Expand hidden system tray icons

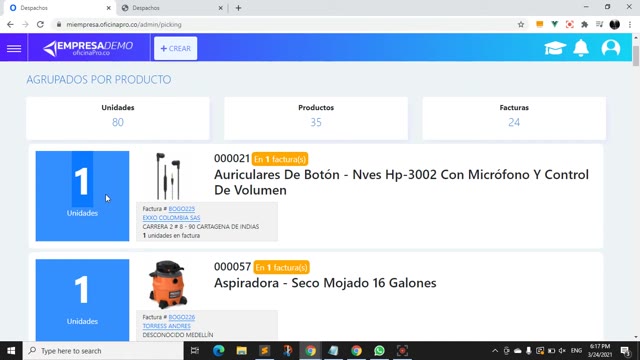pyautogui.click(x=495, y=351)
